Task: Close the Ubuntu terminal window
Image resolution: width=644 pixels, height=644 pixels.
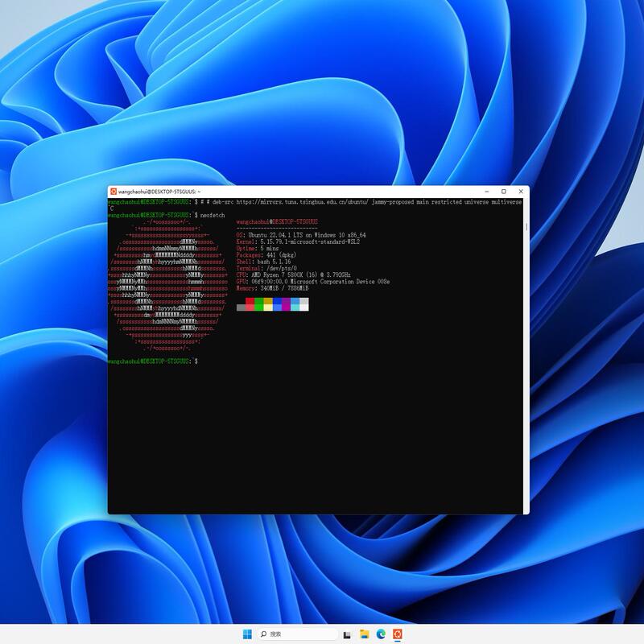Action: [x=521, y=192]
